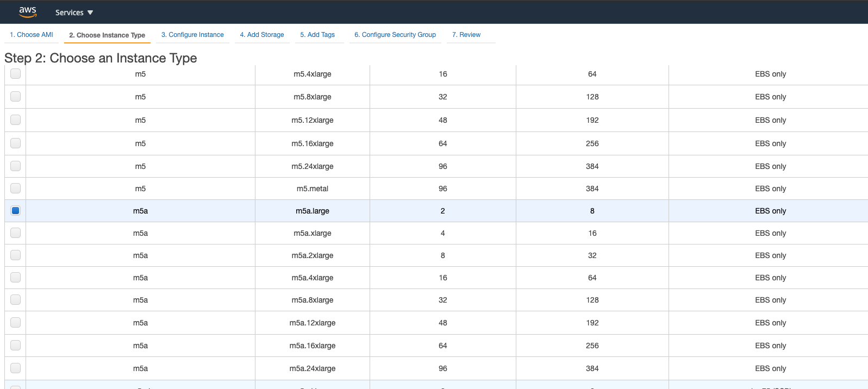Go to 6. Configure Security Group tab
The height and width of the screenshot is (389, 868).
click(395, 35)
